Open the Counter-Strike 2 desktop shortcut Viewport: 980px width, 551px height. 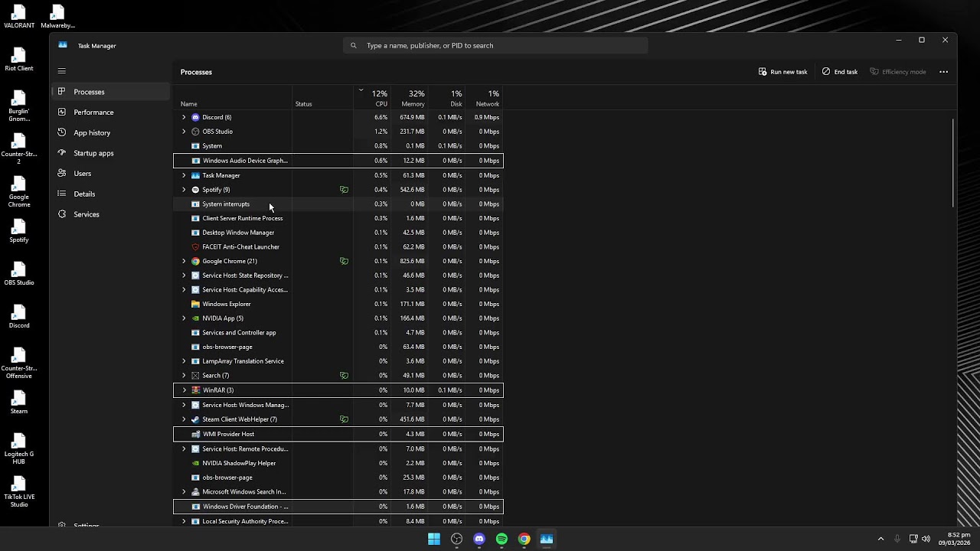click(x=19, y=149)
